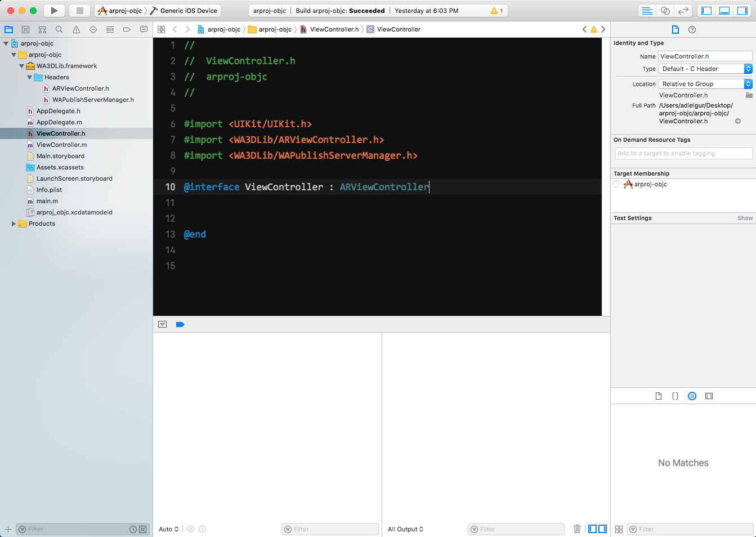Enable arproj-objc target membership checkbox

[x=616, y=184]
